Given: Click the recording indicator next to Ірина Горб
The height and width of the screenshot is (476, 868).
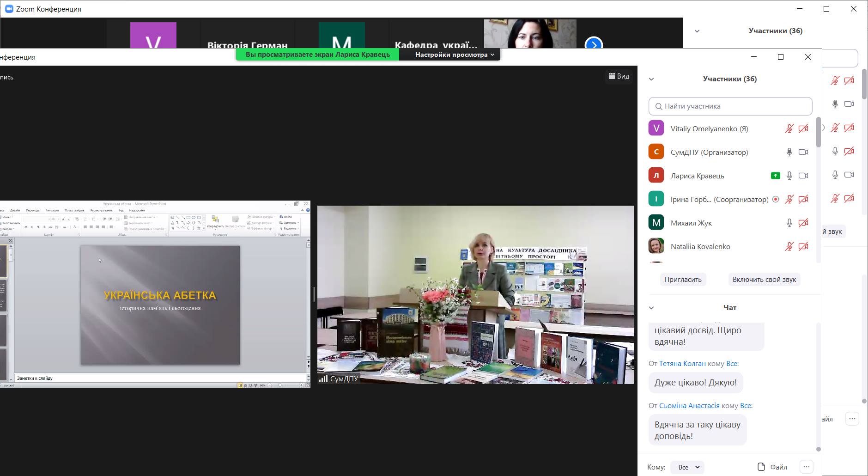Looking at the screenshot, I should click(776, 199).
